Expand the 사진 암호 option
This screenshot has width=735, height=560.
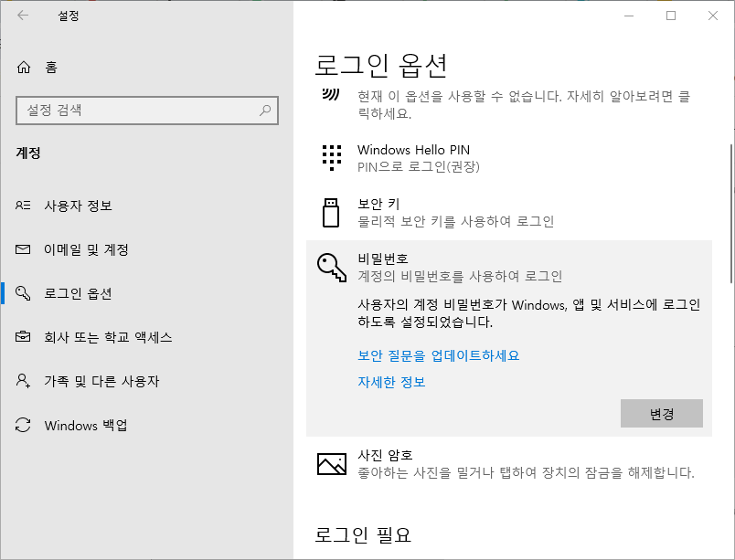(x=509, y=464)
